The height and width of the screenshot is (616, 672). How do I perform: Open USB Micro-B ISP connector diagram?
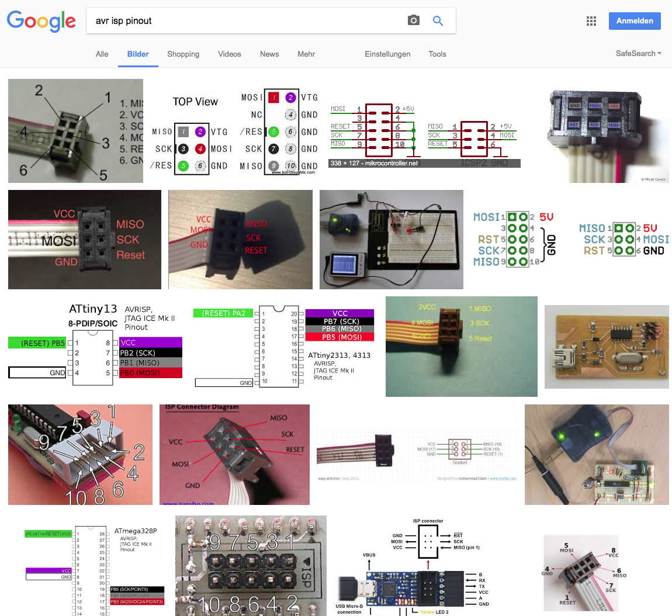[x=413, y=566]
